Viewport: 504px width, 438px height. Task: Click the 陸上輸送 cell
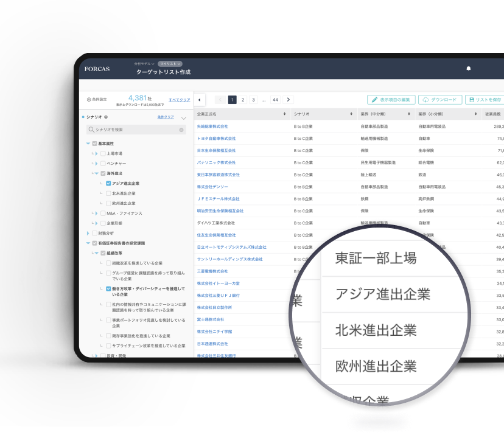pyautogui.click(x=368, y=175)
